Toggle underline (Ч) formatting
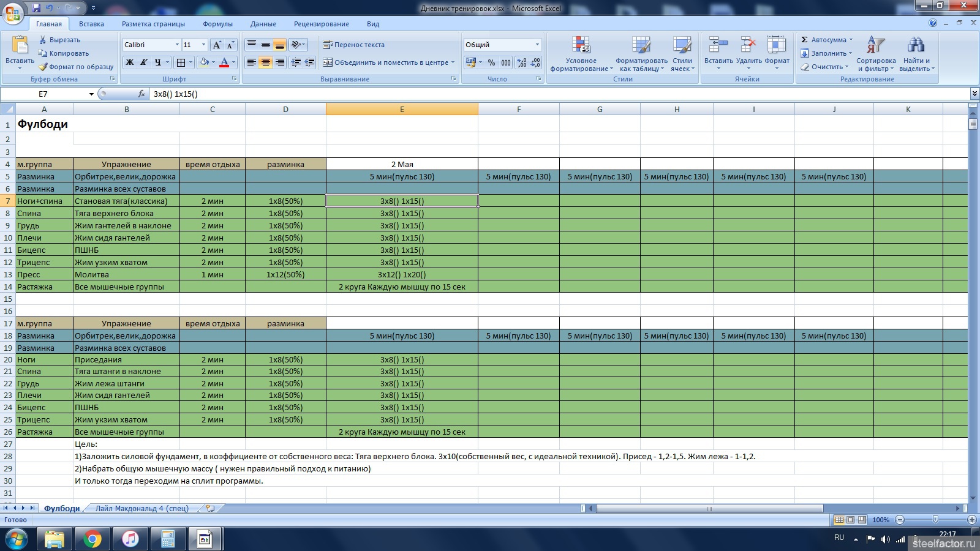This screenshot has width=980, height=551. click(157, 62)
